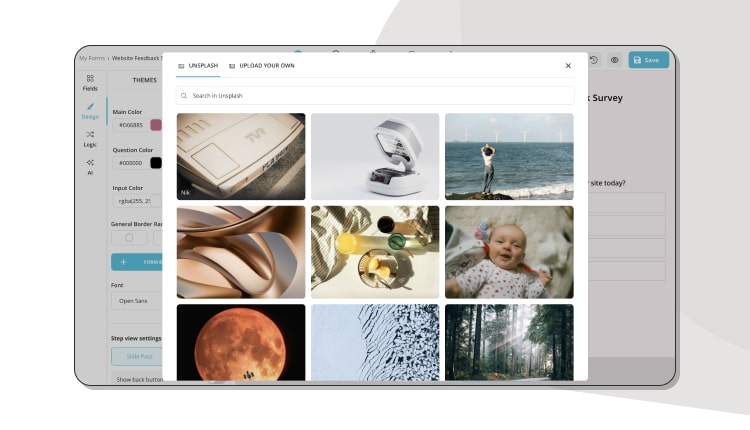This screenshot has width=750, height=430.
Task: Switch to the Unsplash tab
Action: point(197,66)
